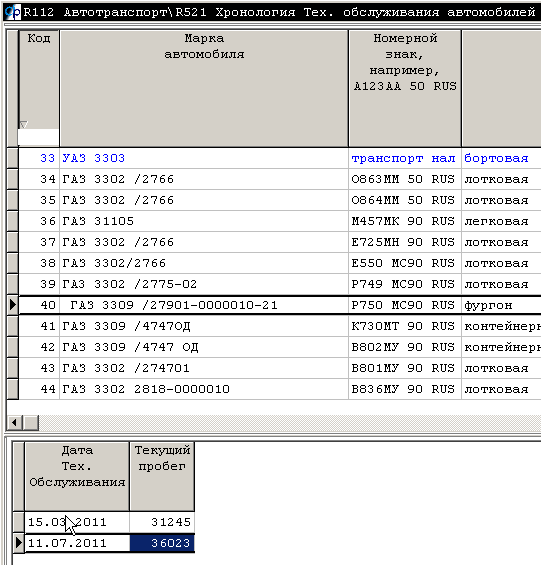Select the ГАЗ 31105 row
This screenshot has height=565, width=541.
coord(274,221)
